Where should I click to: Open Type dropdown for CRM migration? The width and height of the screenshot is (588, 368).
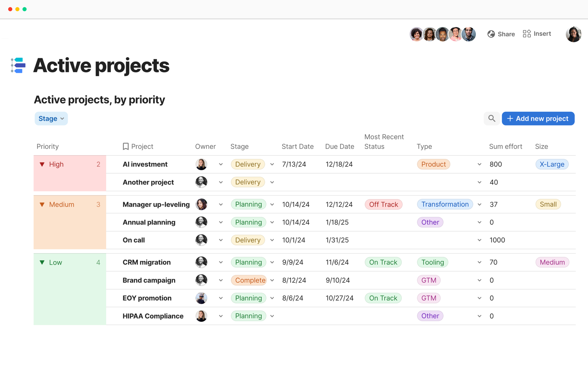tap(480, 262)
